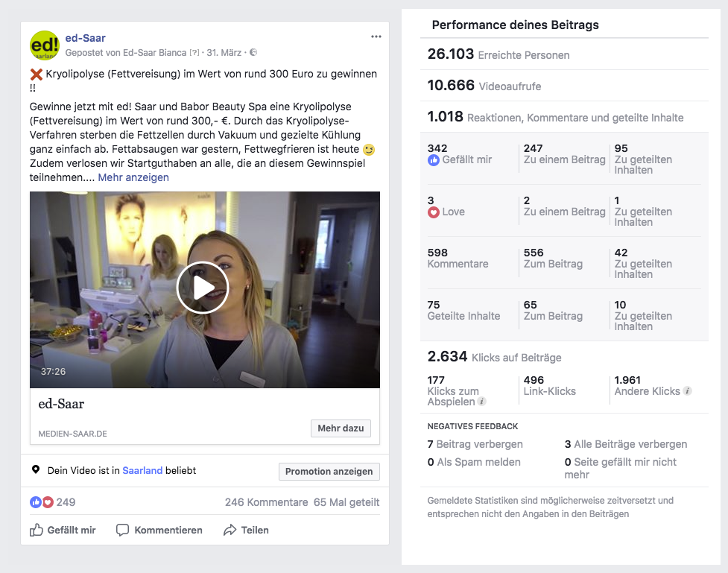
Task: Click the location pin icon
Action: [x=35, y=470]
